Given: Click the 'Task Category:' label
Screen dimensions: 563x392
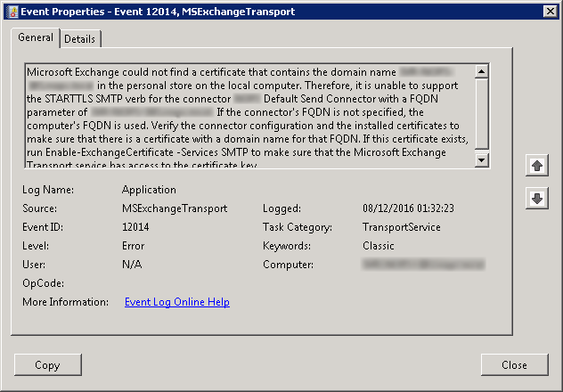Looking at the screenshot, I should click(x=298, y=227).
